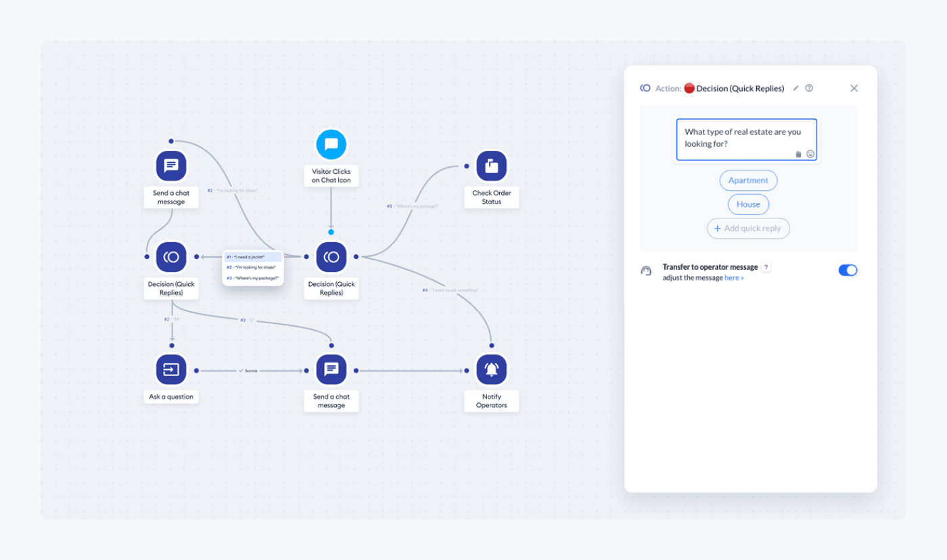Select the House quick reply
The width and height of the screenshot is (947, 560).
tap(748, 204)
